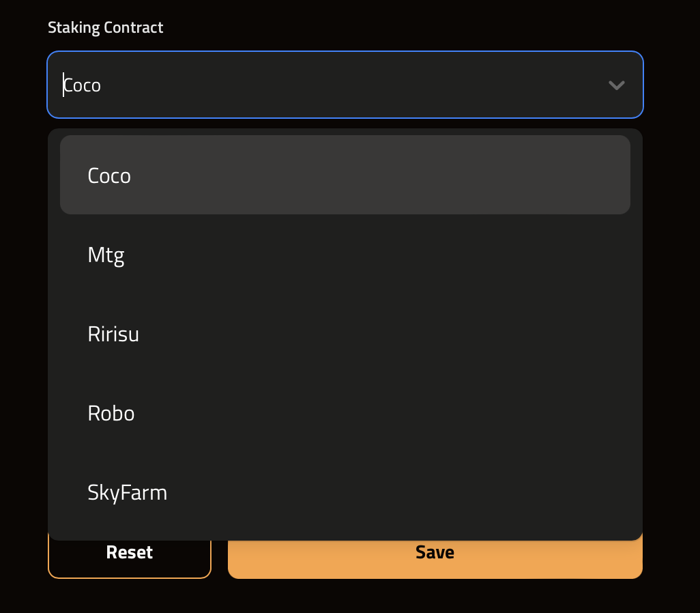Choose SkyFarm from the contract list
Screen dimensions: 700x613
pos(345,493)
